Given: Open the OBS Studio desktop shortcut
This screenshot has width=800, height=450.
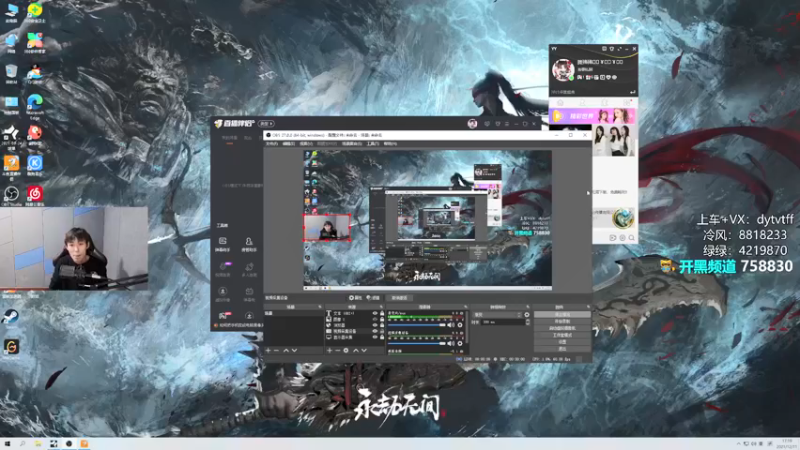Looking at the screenshot, I should (x=11, y=195).
